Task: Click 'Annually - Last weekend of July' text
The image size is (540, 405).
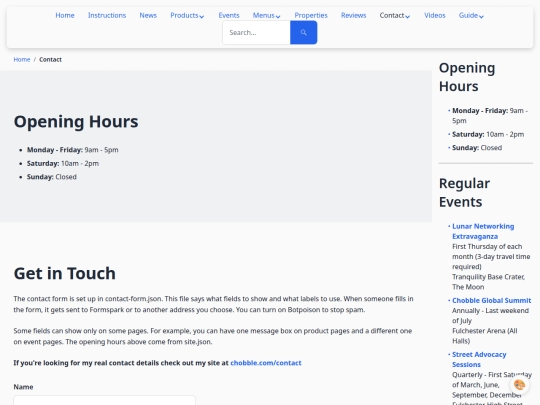Action: (x=490, y=315)
